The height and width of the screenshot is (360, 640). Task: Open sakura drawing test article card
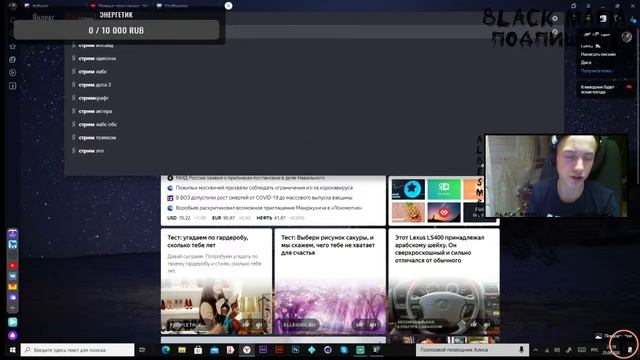(x=330, y=281)
